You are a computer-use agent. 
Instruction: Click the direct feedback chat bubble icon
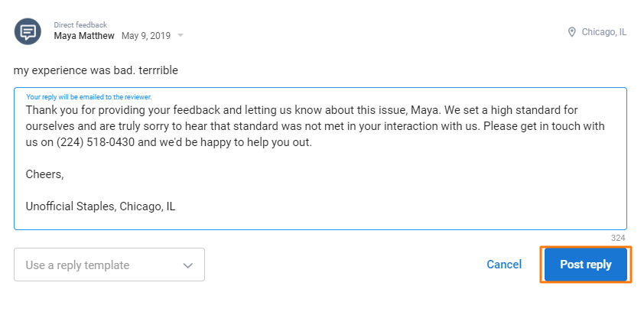(x=28, y=31)
